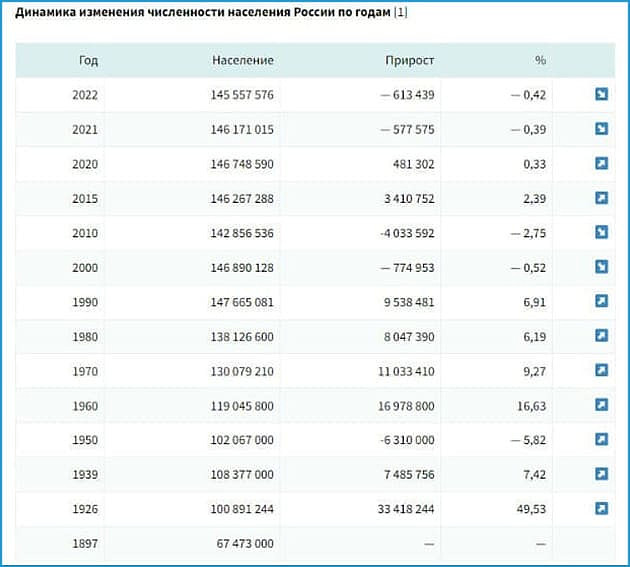Click population value 138 126 600
Screen dimensions: 630x567
tap(242, 337)
